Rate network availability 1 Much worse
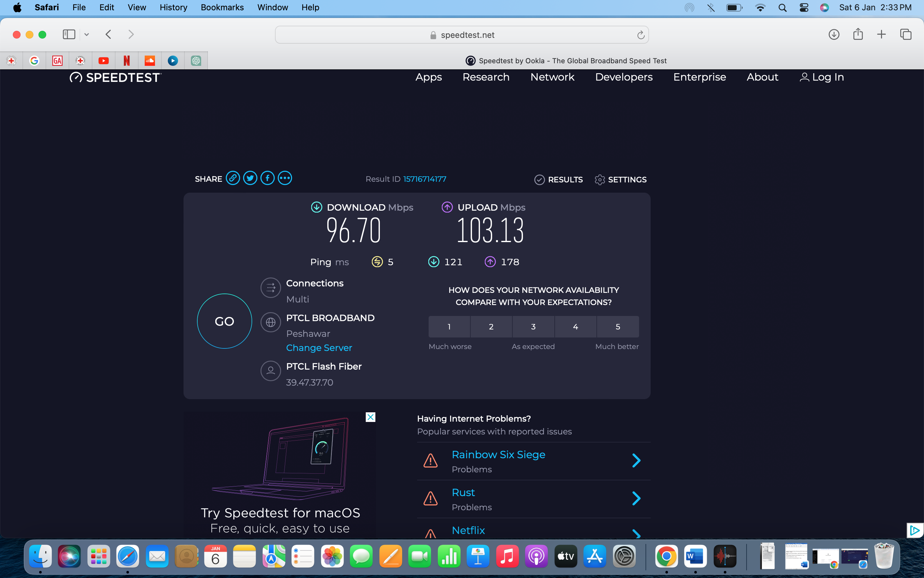Screen dimensions: 924x578 coord(449,327)
